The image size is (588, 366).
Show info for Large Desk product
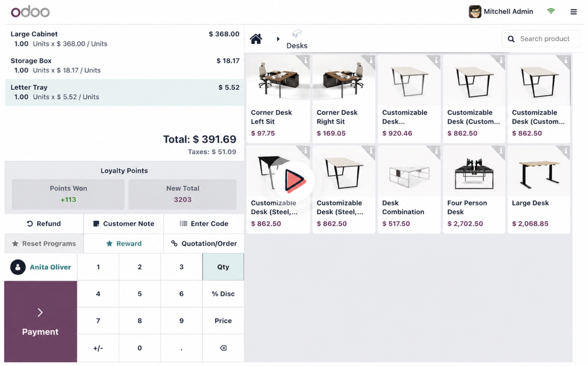(x=565, y=151)
